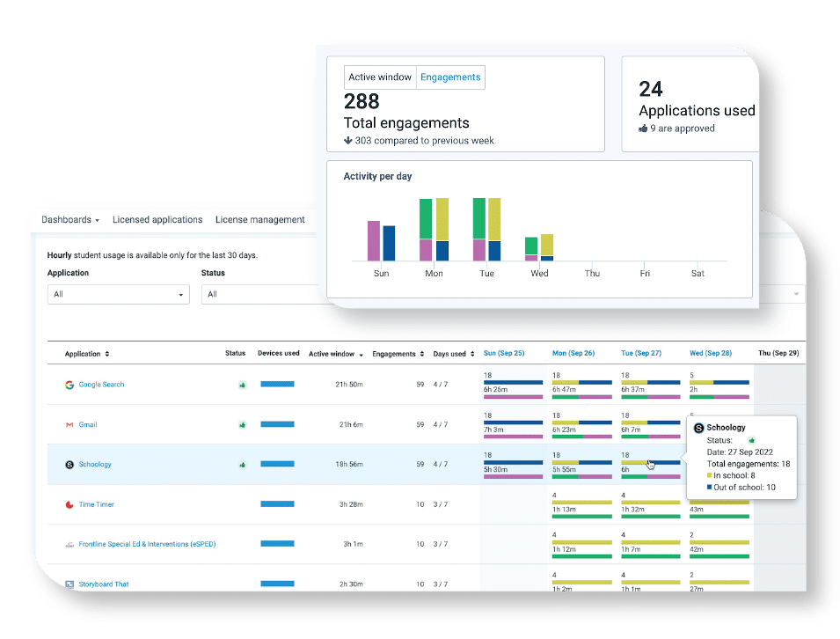Switch to Active window tab

click(380, 77)
